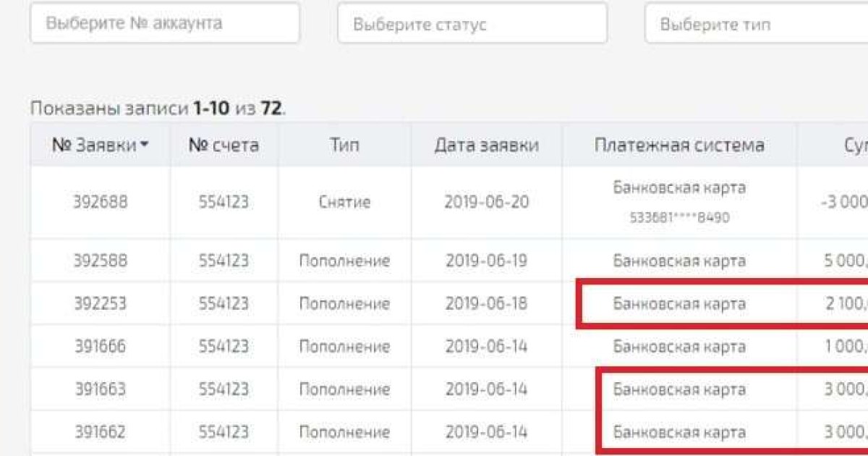Select request number 391666

(x=100, y=346)
